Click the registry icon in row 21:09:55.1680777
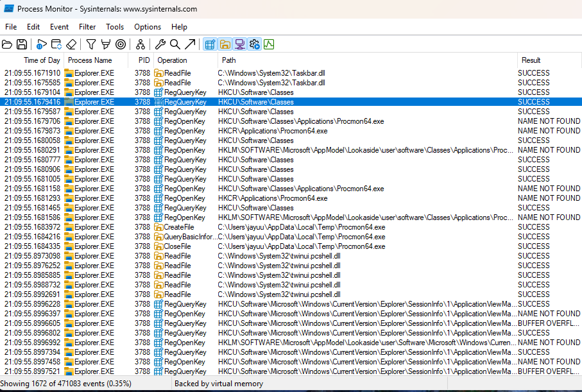The height and width of the screenshot is (392, 582). click(x=158, y=160)
